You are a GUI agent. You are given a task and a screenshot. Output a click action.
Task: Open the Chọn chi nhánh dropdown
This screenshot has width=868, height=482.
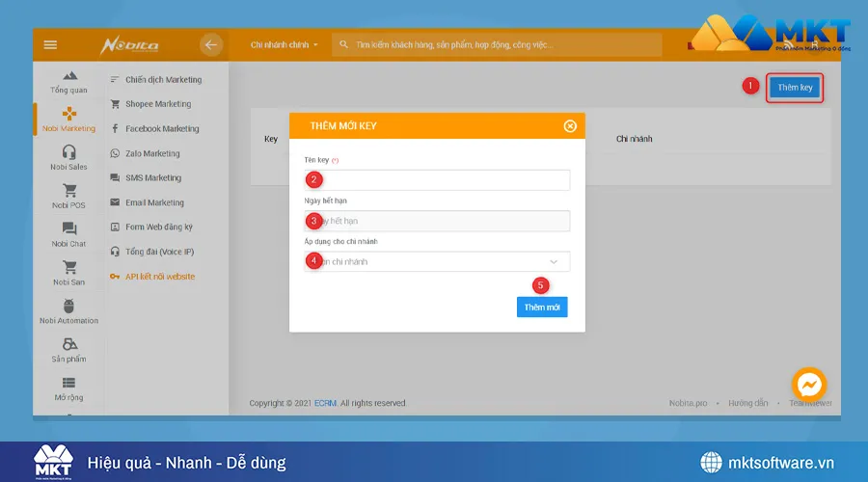coord(437,261)
